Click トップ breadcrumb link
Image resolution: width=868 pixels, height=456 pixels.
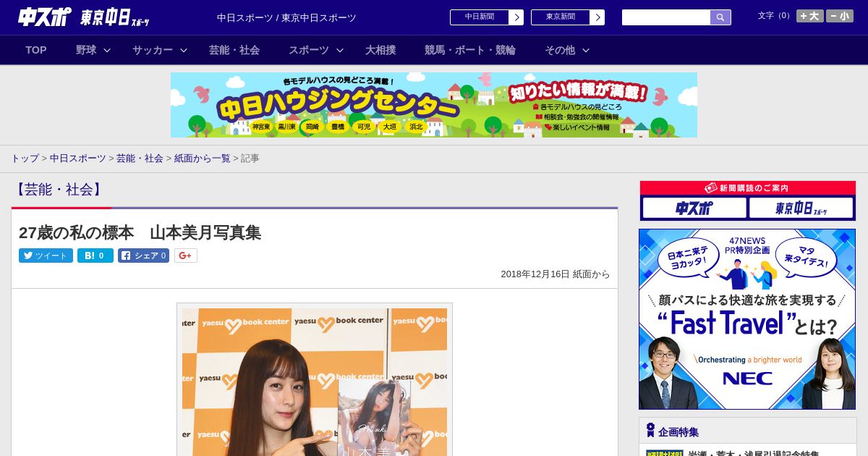pos(25,158)
